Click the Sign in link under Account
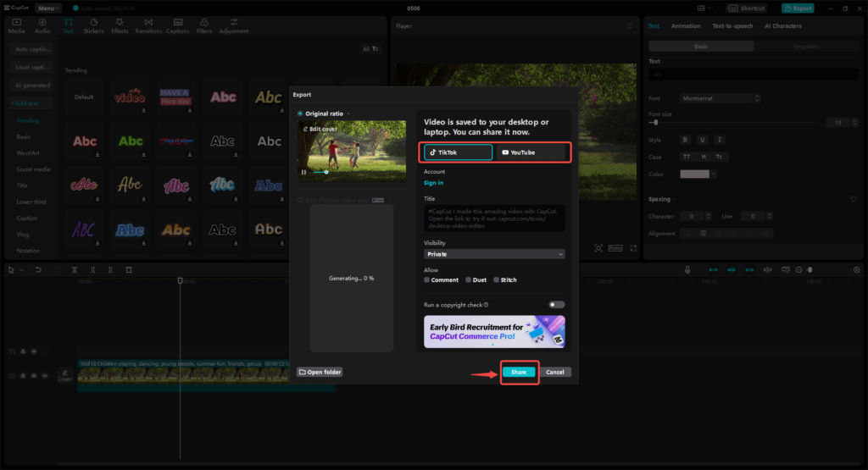868x470 pixels. (433, 183)
